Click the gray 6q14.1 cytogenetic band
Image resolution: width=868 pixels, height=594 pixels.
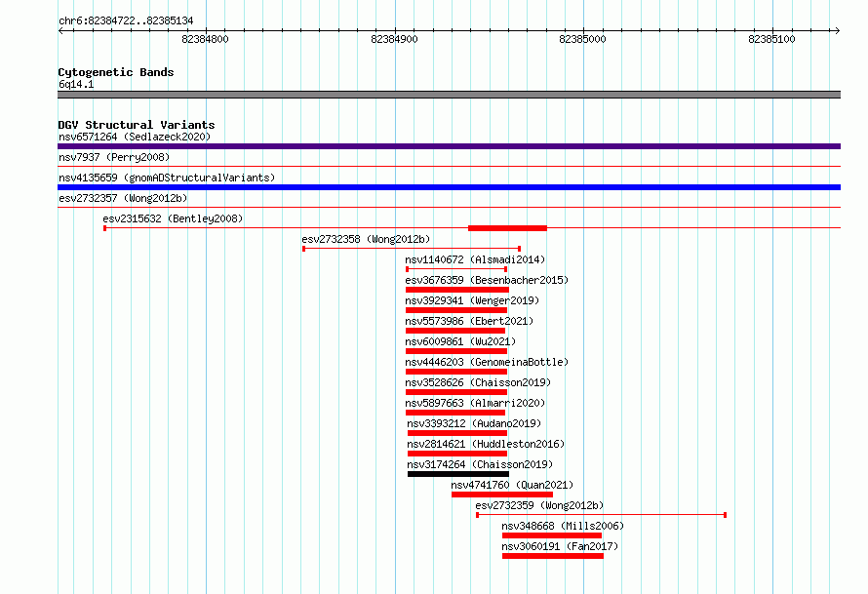[x=449, y=95]
